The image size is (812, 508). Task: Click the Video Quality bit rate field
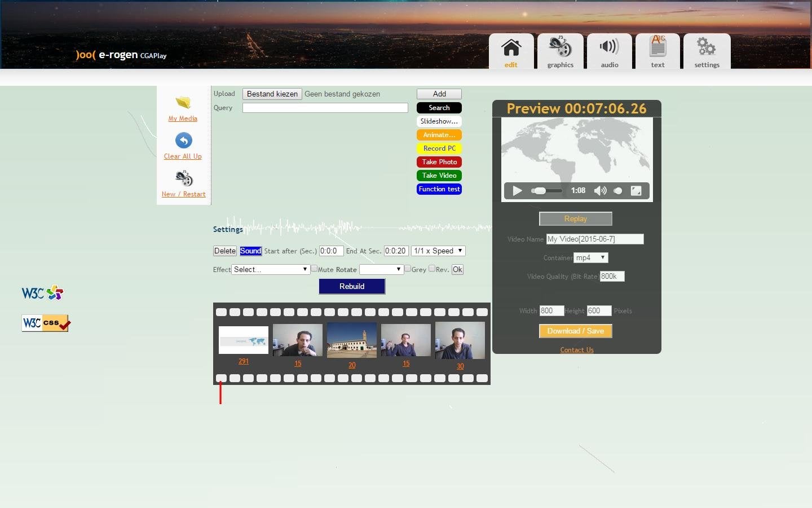[612, 276]
